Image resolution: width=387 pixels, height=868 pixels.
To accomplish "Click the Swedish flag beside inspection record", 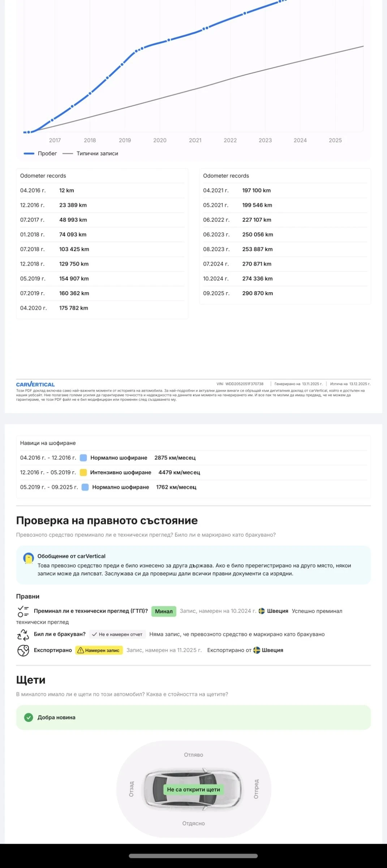I will point(262,611).
